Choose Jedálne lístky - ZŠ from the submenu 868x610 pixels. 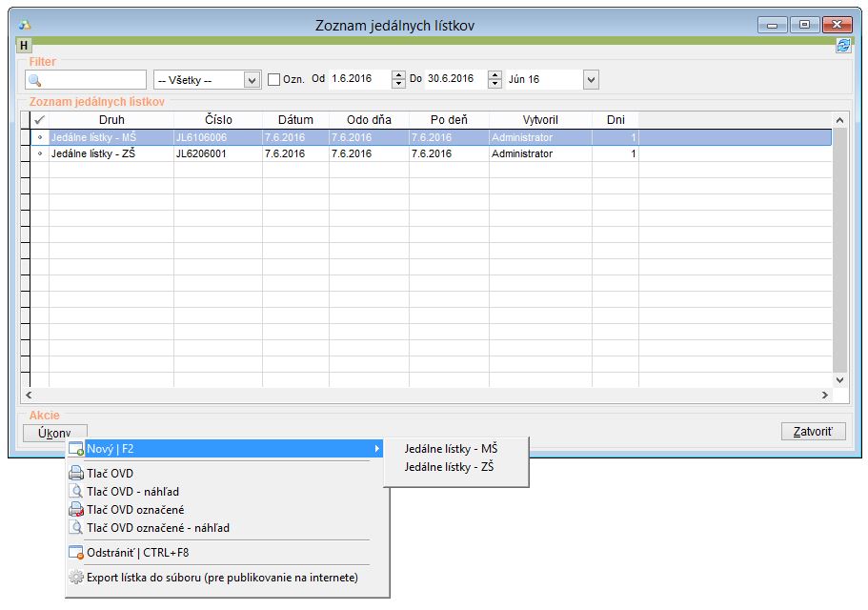point(450,467)
